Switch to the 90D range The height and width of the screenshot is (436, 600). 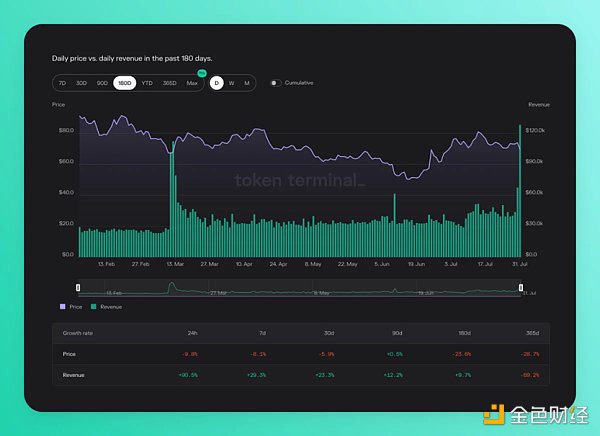point(102,83)
